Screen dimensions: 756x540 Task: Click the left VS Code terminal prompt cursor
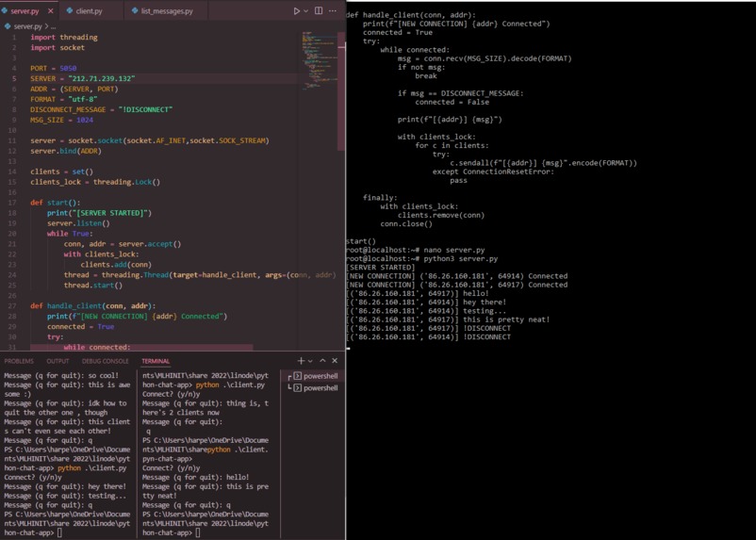59,532
